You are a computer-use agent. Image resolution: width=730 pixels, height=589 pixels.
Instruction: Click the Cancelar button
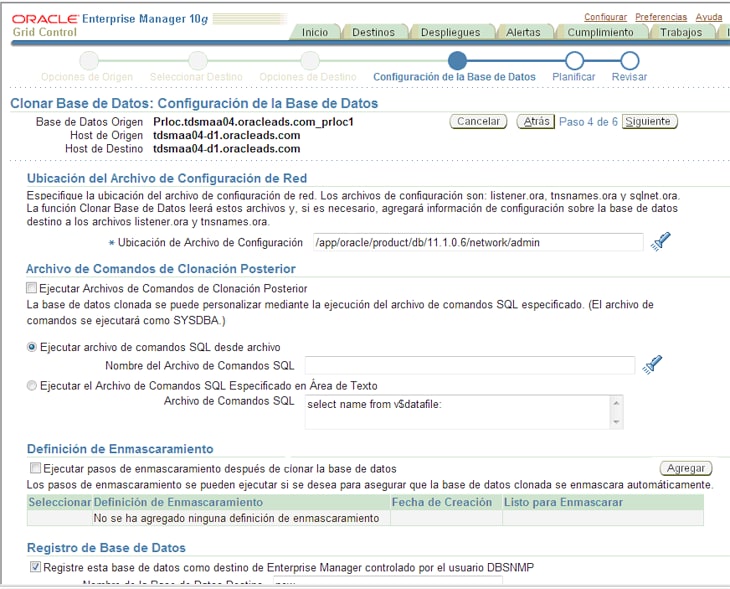coord(478,122)
